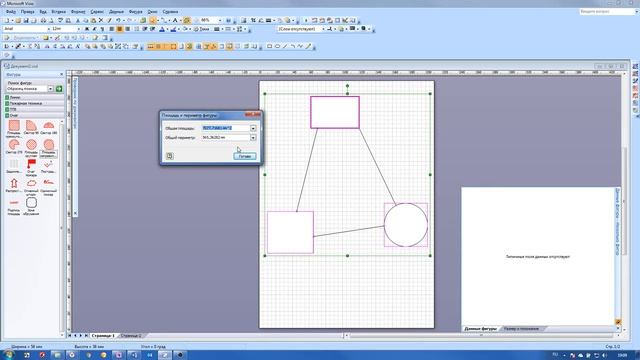
Task: Open the Формат menu
Action: [78, 12]
